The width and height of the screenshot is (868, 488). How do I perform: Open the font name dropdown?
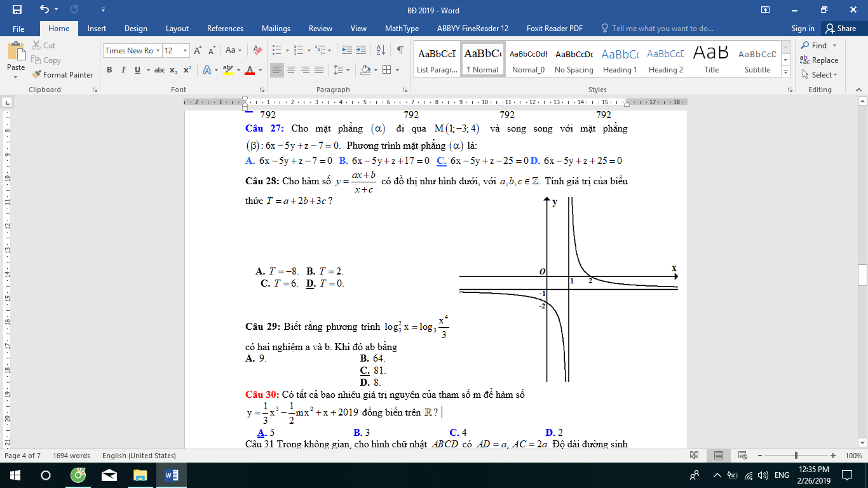coord(158,50)
